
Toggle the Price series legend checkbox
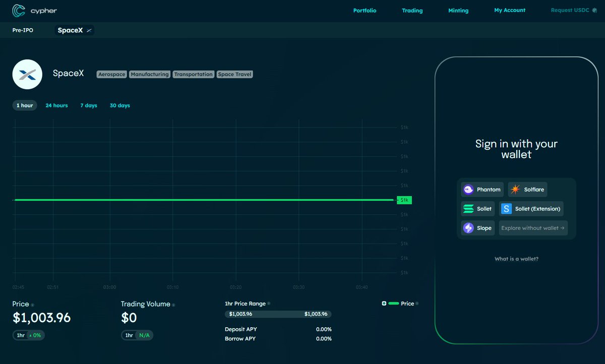pyautogui.click(x=384, y=304)
